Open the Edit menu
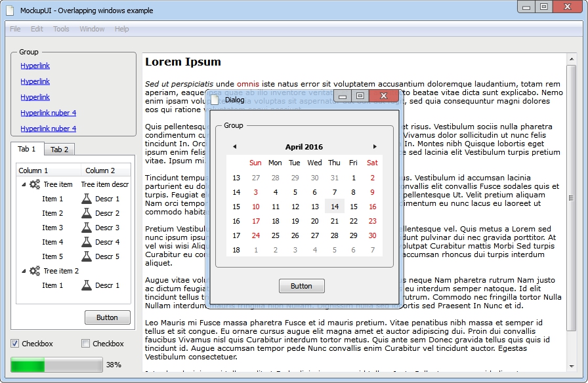Screen dimensions: 588x383 [x=37, y=29]
